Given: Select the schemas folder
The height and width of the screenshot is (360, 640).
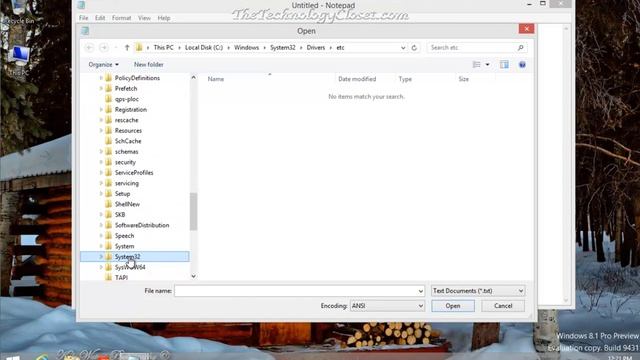Looking at the screenshot, I should coord(127,152).
